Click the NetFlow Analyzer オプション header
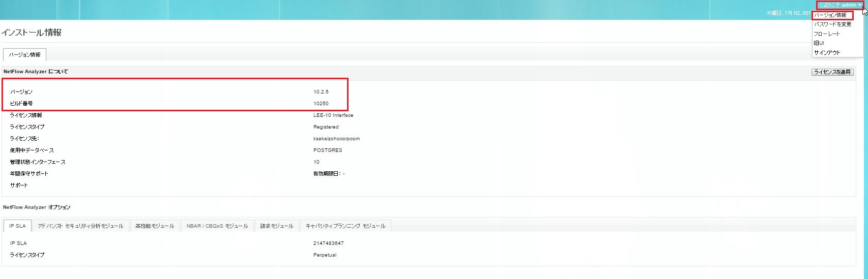Image resolution: width=868 pixels, height=279 pixels. [37, 207]
